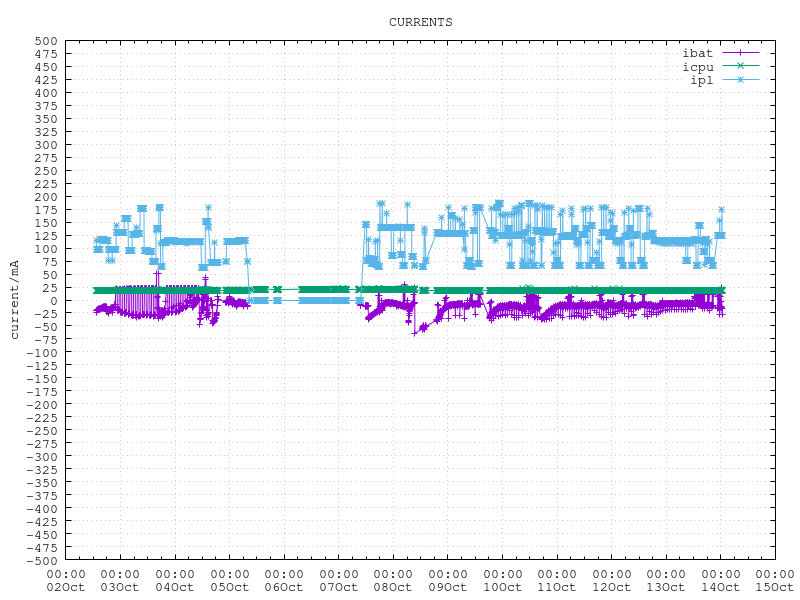Click the 250 y-axis tick label

point(46,171)
